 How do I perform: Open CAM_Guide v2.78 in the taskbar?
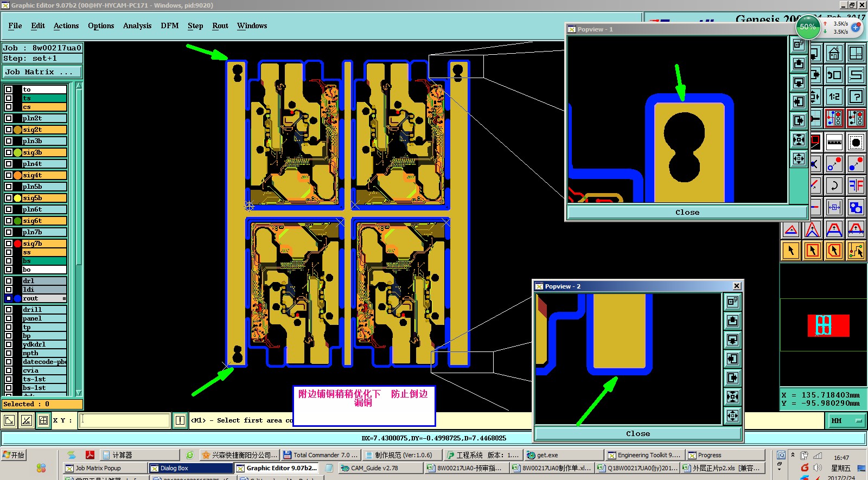380,468
